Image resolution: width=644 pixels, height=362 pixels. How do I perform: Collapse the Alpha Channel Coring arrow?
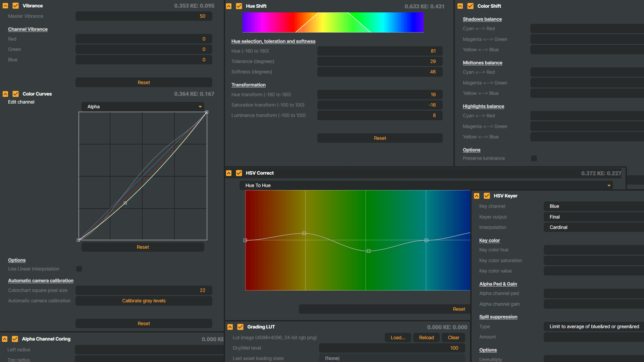point(5,339)
